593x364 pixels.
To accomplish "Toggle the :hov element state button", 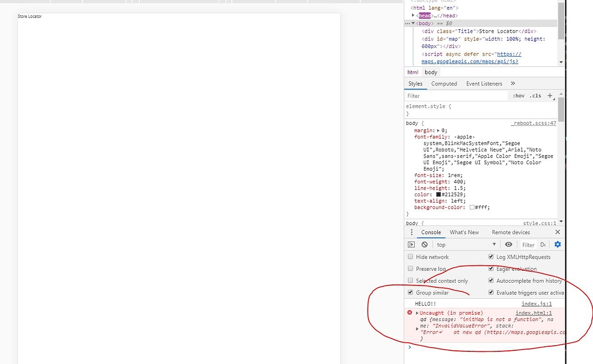I will coord(519,96).
